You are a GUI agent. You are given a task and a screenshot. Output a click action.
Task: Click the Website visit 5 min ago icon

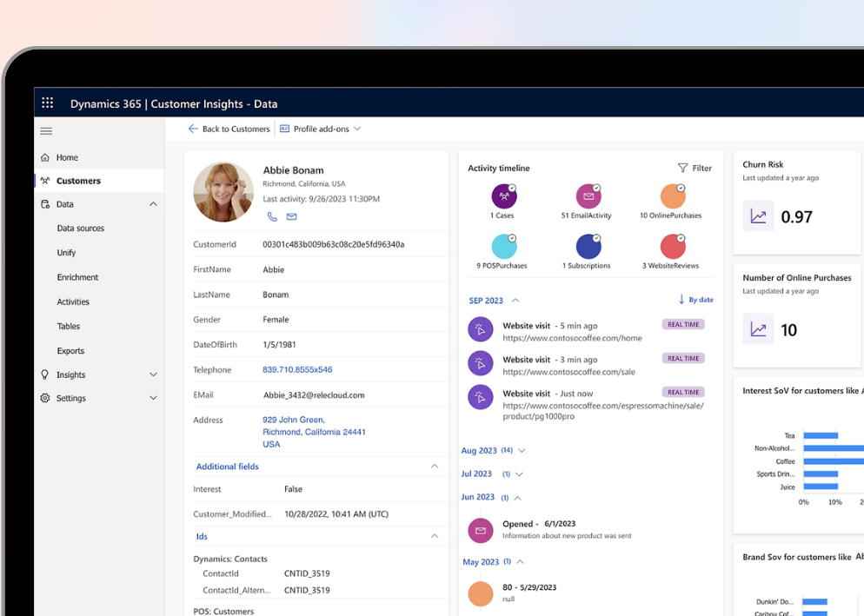(481, 329)
